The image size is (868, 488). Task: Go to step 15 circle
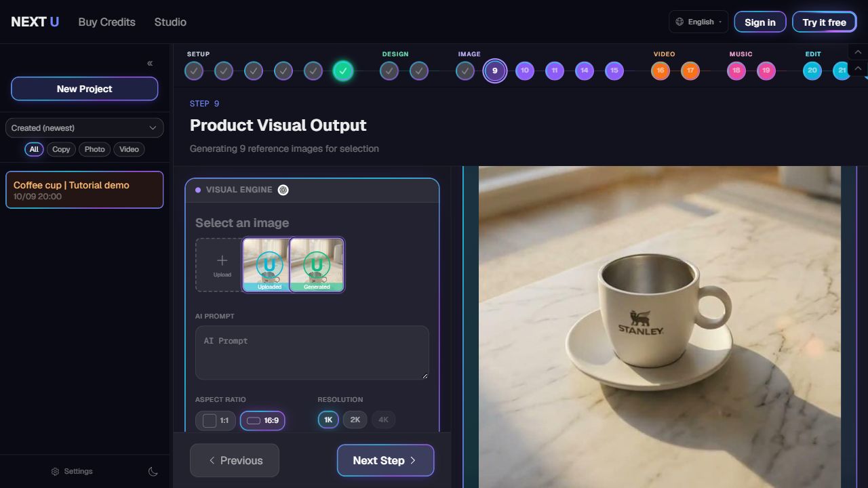614,70
